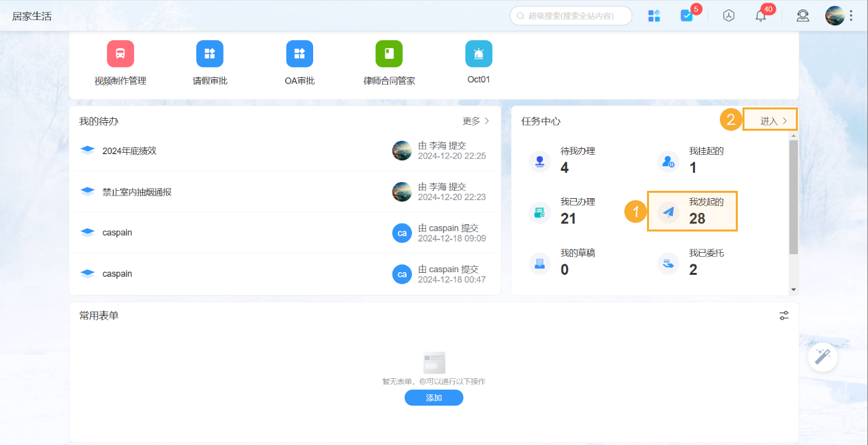The image size is (868, 445).
Task: Click the magic wand floating button
Action: pyautogui.click(x=823, y=357)
